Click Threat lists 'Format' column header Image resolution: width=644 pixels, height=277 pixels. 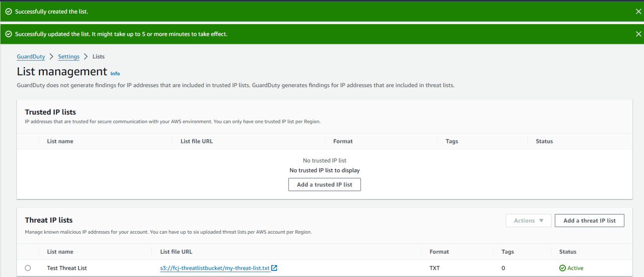(x=439, y=252)
